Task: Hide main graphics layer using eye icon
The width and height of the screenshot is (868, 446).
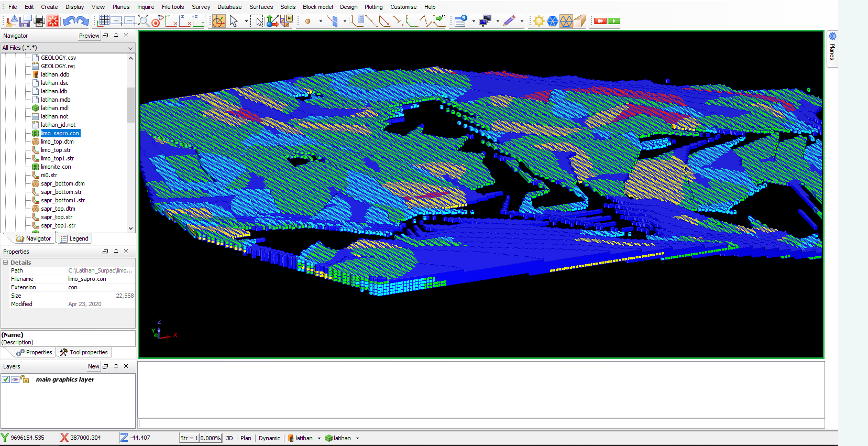Action: (15, 379)
